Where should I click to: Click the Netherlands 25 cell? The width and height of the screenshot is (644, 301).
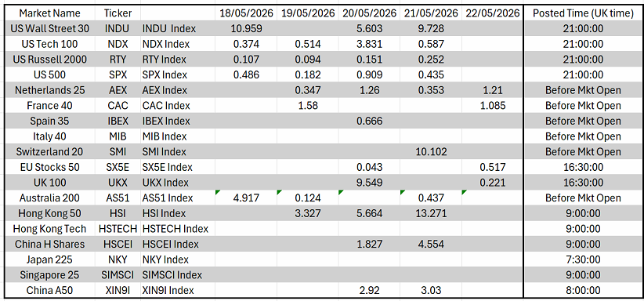click(x=49, y=90)
